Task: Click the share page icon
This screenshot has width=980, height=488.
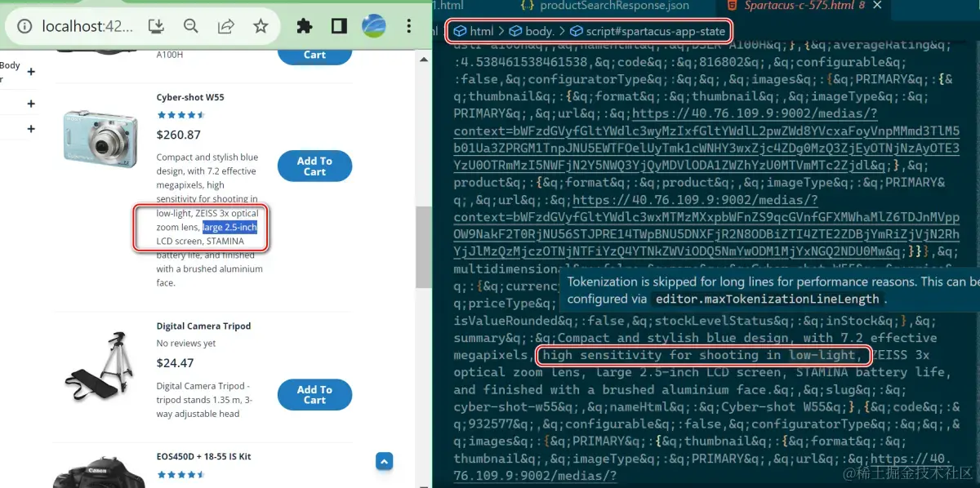Action: [x=226, y=26]
